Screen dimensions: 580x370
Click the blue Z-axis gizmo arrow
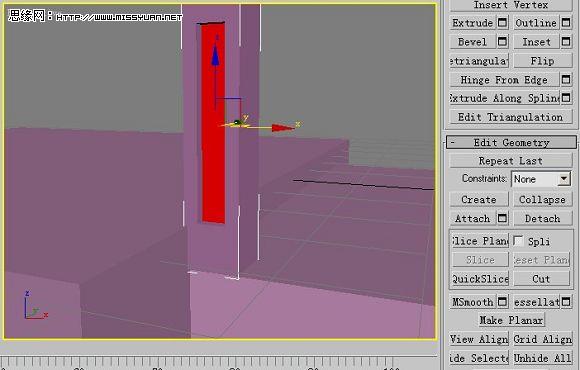click(215, 57)
